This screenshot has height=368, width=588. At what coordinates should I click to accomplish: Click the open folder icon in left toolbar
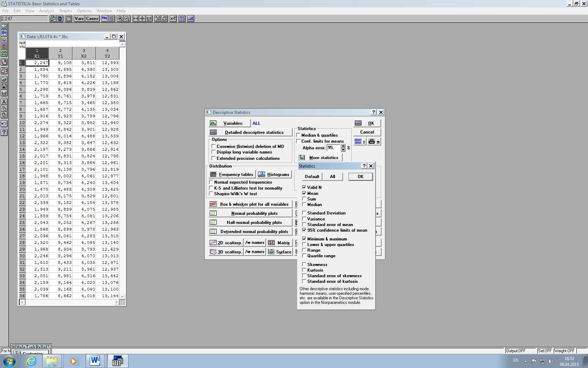click(x=4, y=80)
